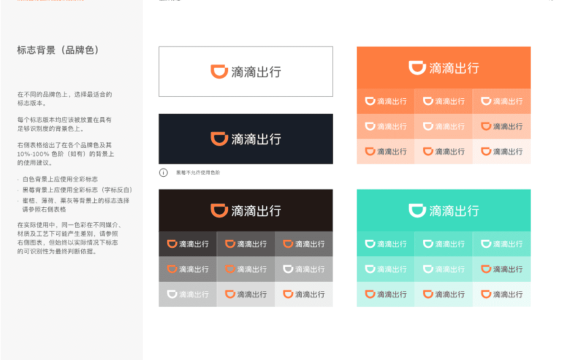Click the heading 标志背景（品牌色）
This screenshot has height=360, width=570.
pos(58,50)
